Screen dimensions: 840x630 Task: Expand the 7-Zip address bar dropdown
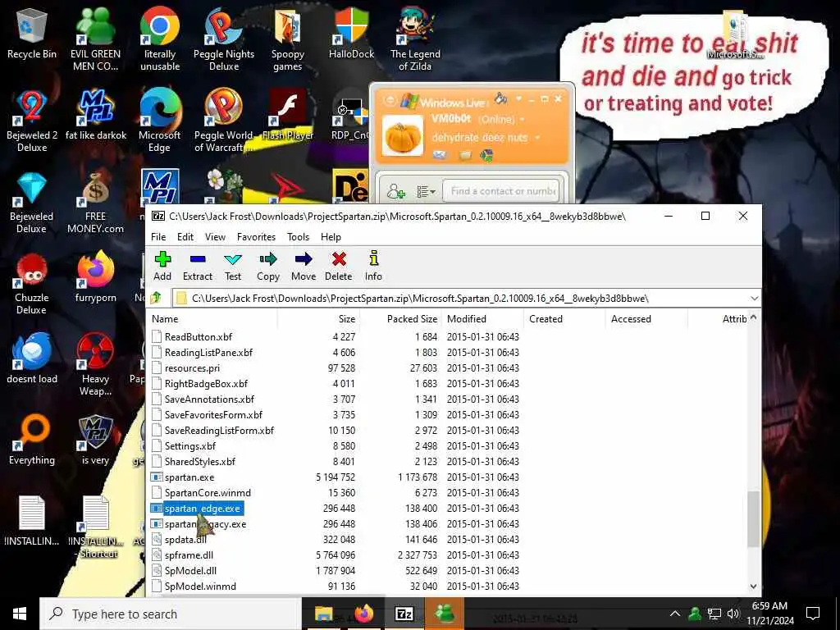(x=755, y=299)
